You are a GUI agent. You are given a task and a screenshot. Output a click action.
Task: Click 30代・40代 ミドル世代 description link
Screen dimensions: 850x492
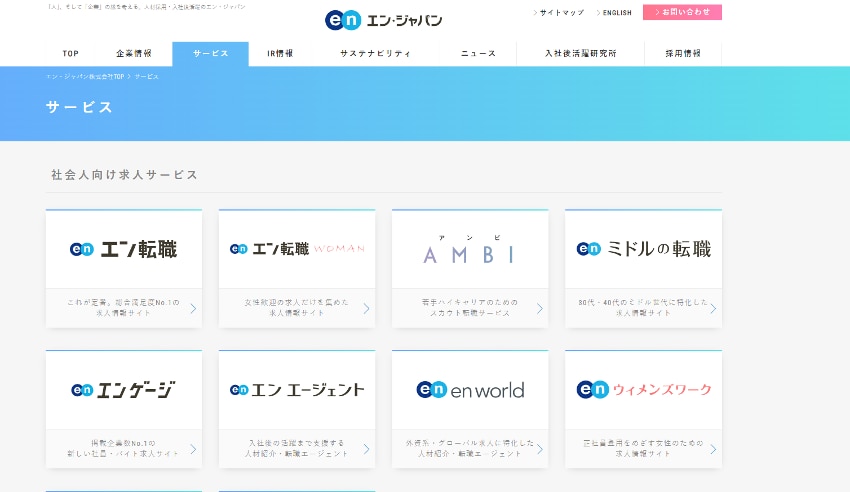tap(643, 308)
